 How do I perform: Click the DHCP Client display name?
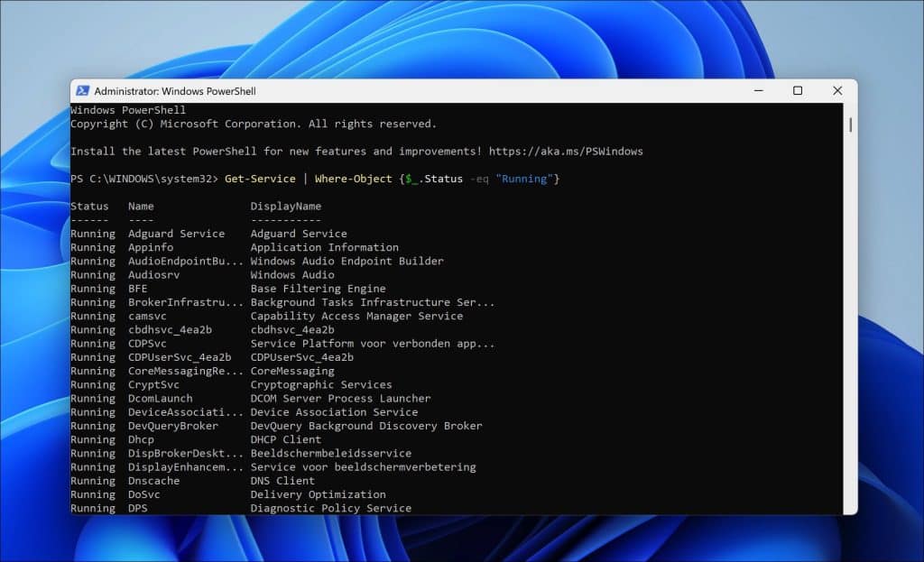(286, 440)
